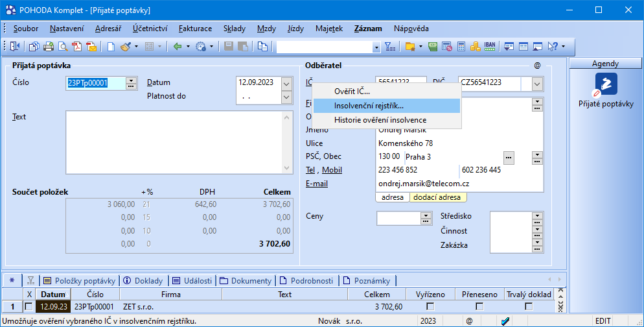Click the two-pages copy icon beside the search box
644x327 pixels.
[x=262, y=47]
